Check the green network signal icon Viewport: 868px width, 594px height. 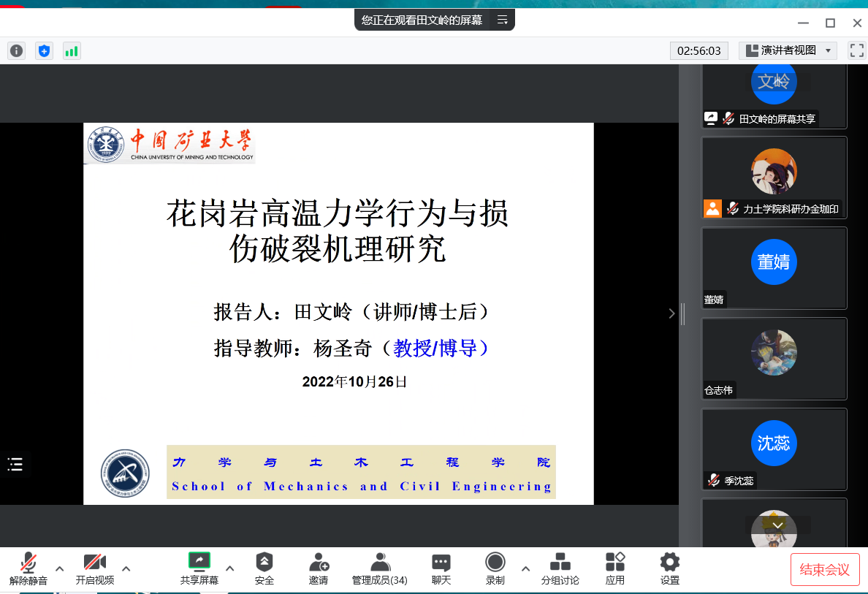71,50
